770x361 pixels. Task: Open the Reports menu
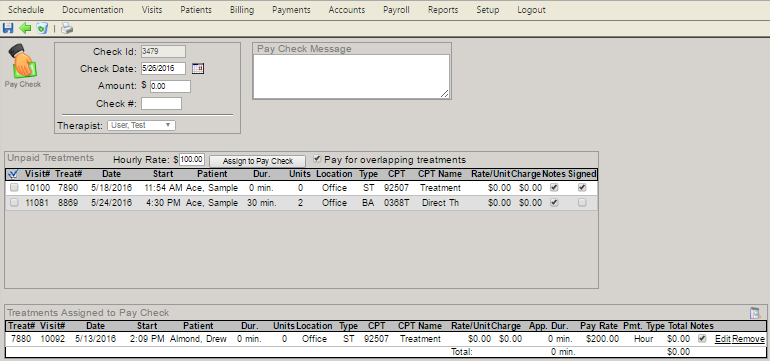(x=443, y=10)
